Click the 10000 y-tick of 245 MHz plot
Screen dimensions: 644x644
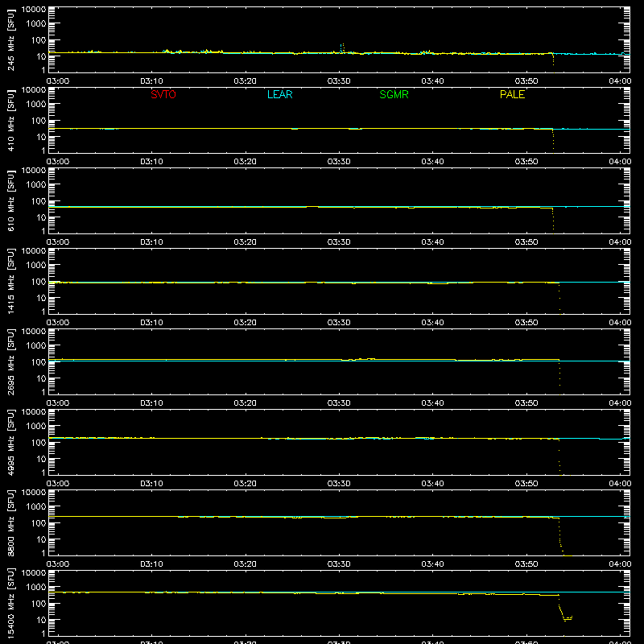tap(34, 10)
